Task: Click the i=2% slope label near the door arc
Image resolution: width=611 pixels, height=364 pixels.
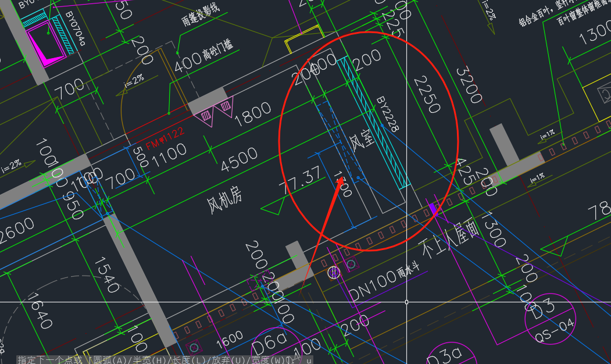Action: point(134,81)
